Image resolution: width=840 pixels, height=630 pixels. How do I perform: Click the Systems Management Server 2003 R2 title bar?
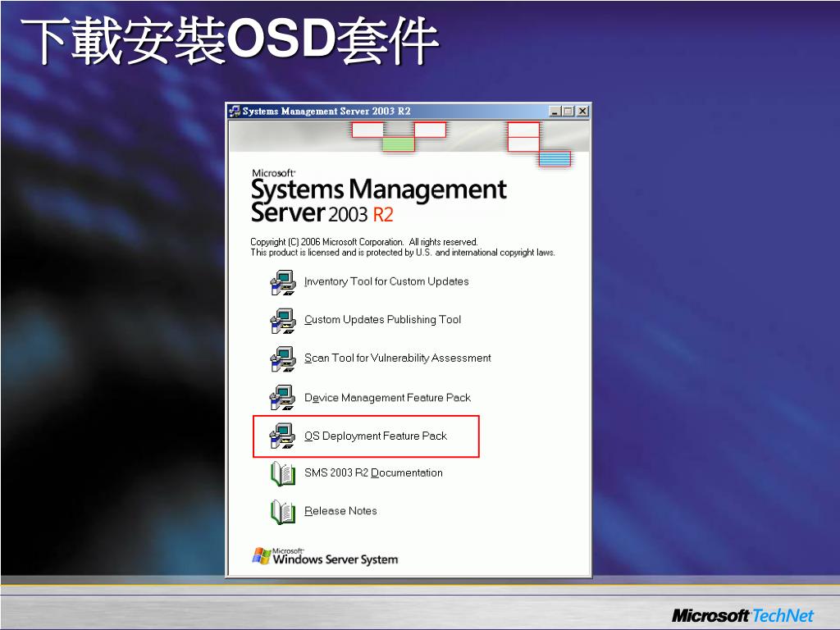[x=409, y=111]
